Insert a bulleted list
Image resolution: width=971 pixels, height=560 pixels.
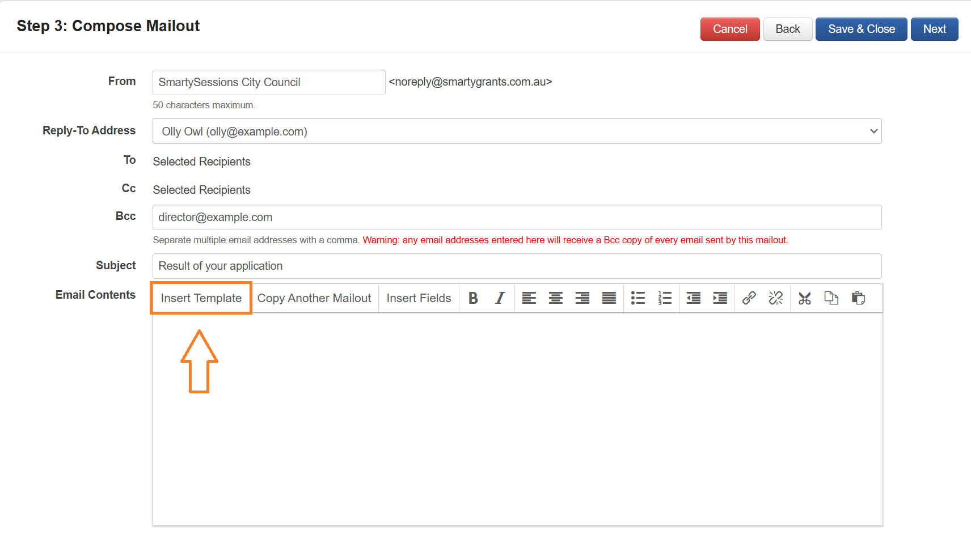pos(638,298)
